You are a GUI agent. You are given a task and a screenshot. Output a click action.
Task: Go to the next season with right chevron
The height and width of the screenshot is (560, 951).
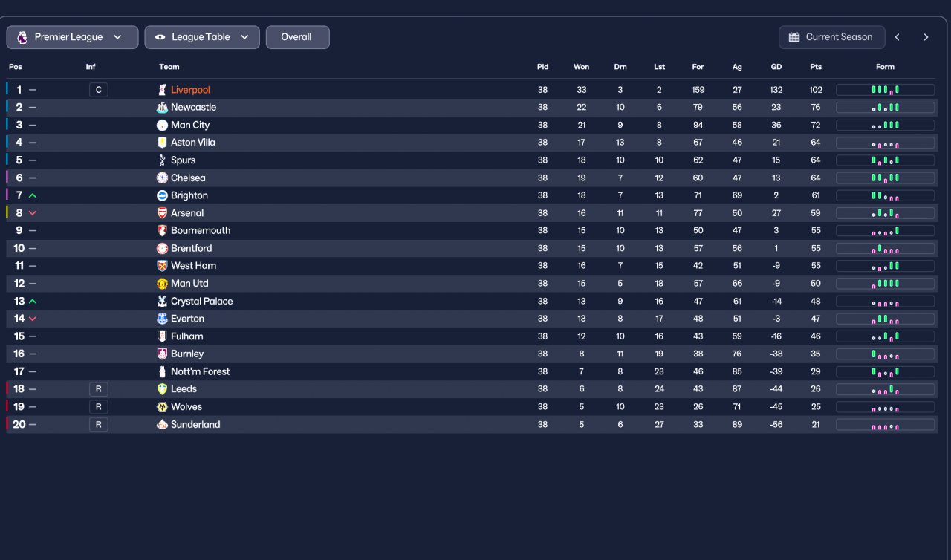pos(926,37)
